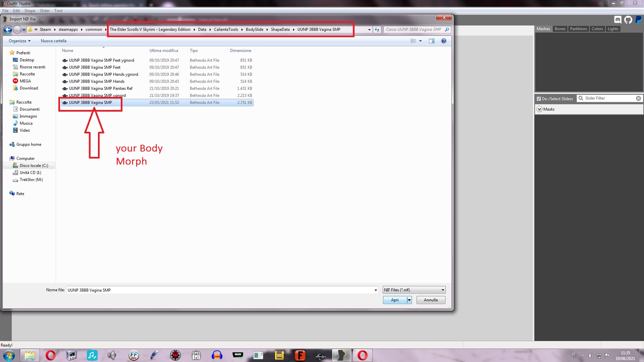Toggle De-/Select Sliders checkbox
Viewport: 644px width, 362px height.
coord(539,99)
